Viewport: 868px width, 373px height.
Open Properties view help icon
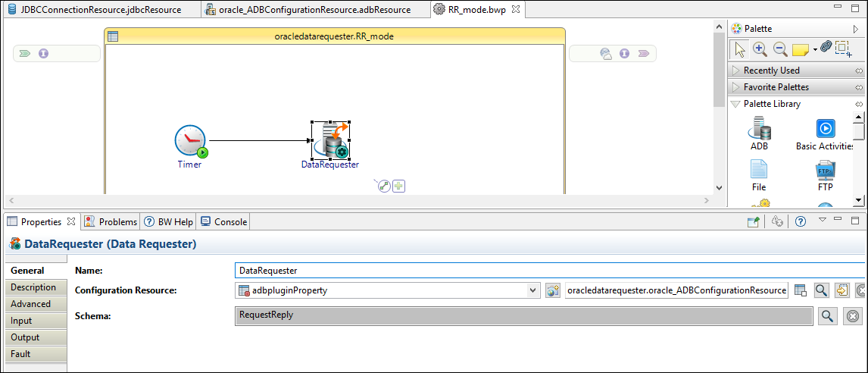click(x=800, y=221)
